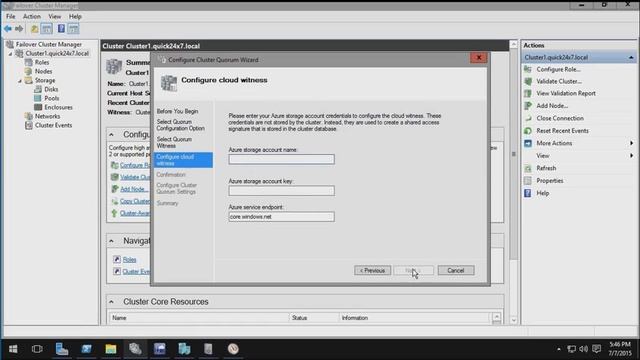The width and height of the screenshot is (640, 360).
Task: Click Before You Begin wizard step
Action: point(178,111)
